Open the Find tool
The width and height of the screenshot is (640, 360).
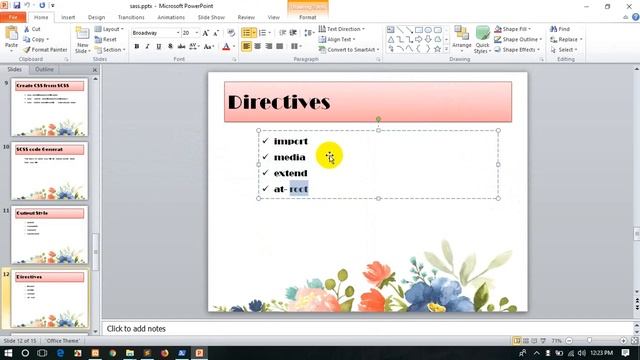[x=560, y=29]
